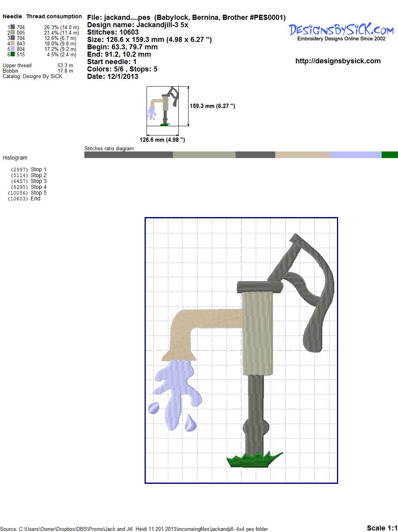Open the http://designsbysick.com link
Viewport: 398px width, 532px height.
point(338,61)
